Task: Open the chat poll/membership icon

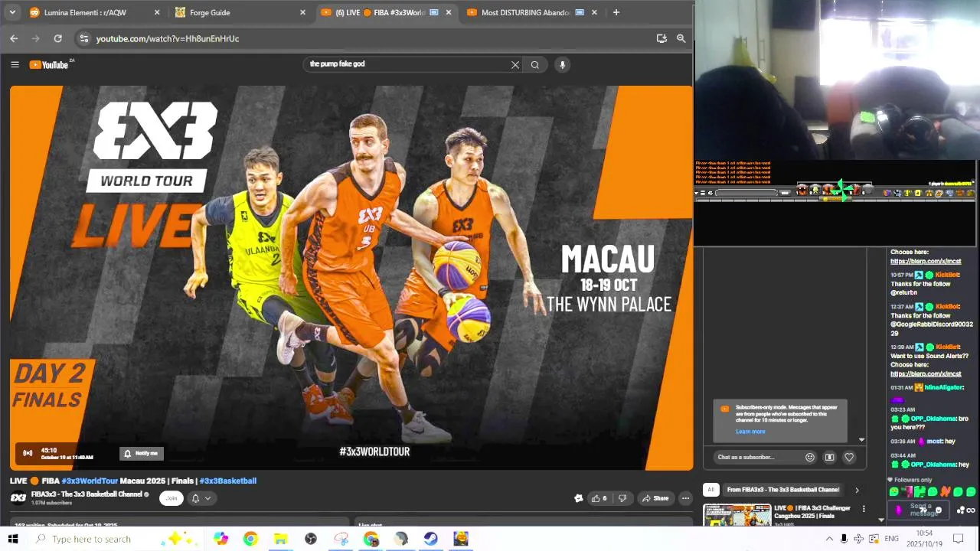Action: (x=829, y=458)
